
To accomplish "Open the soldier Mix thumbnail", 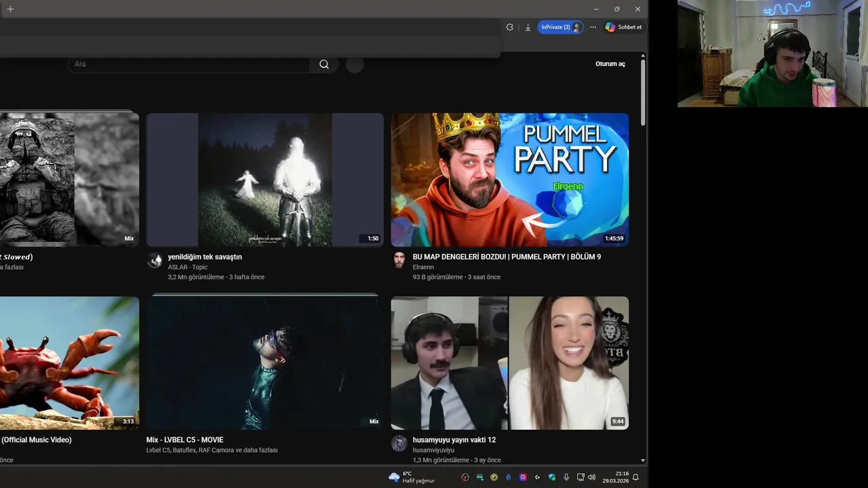I will pyautogui.click(x=69, y=180).
